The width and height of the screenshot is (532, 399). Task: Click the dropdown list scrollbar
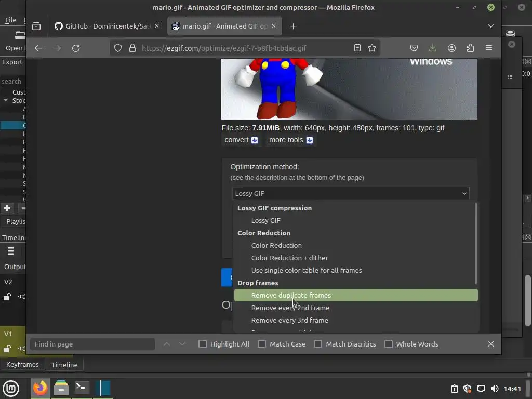[476, 243]
